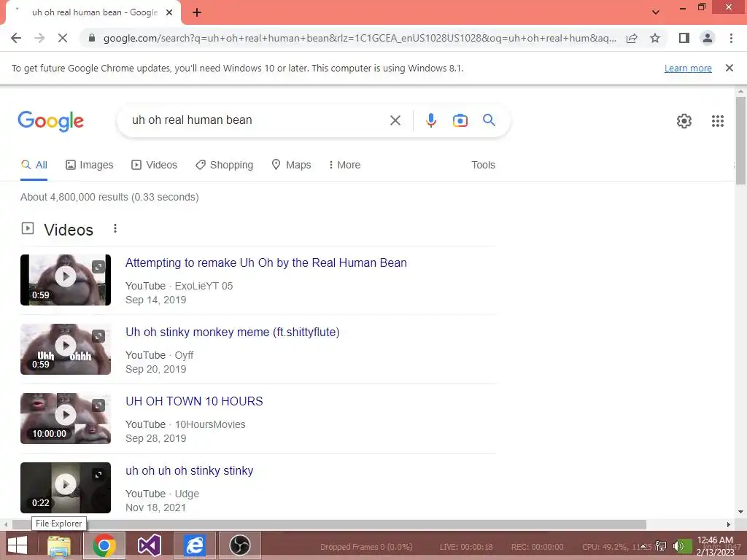Switch to the Shopping tab
This screenshot has height=560, width=747.
coord(225,165)
